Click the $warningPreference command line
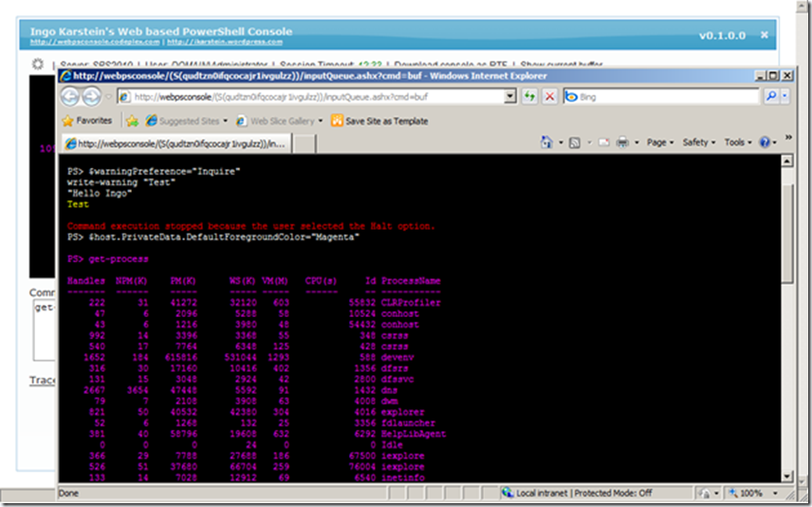The image size is (812, 507). coord(154,171)
